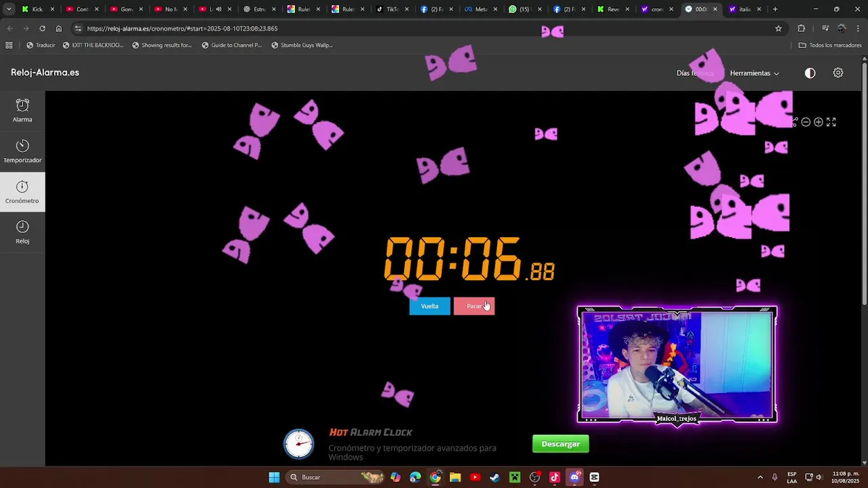Open the site information icon in address bar
The width and height of the screenshot is (868, 488).
78,28
